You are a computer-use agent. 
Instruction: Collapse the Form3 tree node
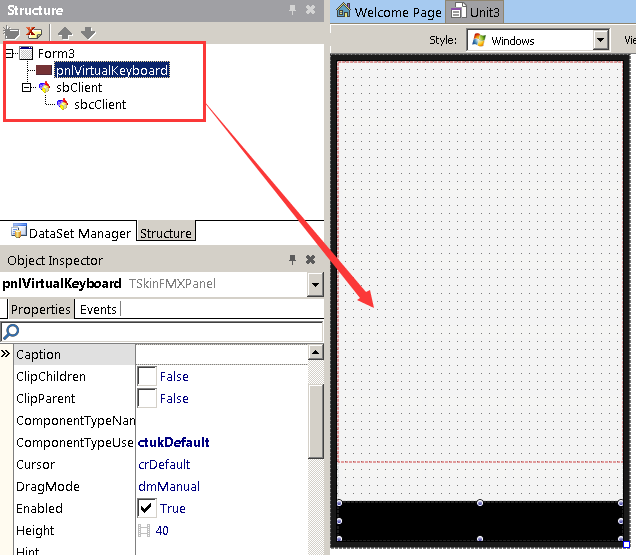[10, 53]
